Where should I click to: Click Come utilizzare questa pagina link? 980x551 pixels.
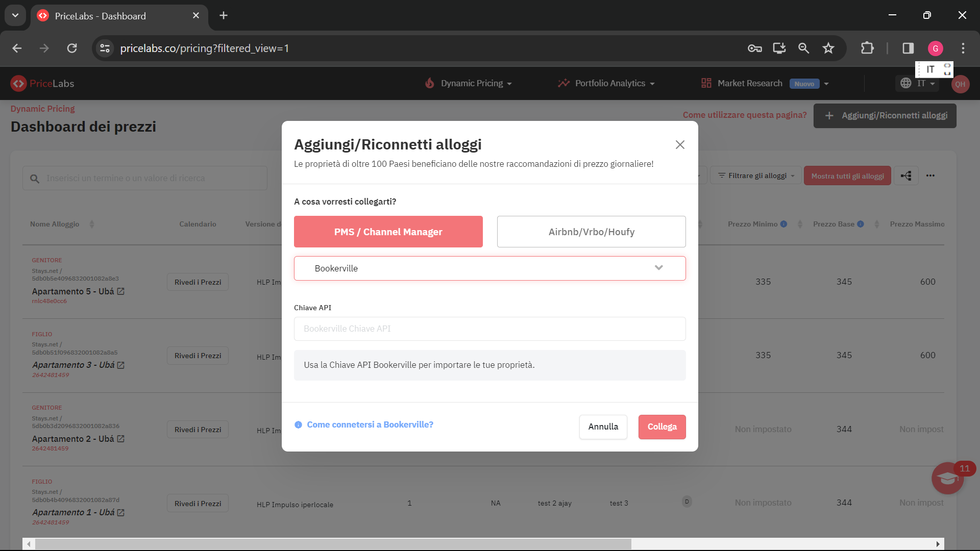pos(745,115)
